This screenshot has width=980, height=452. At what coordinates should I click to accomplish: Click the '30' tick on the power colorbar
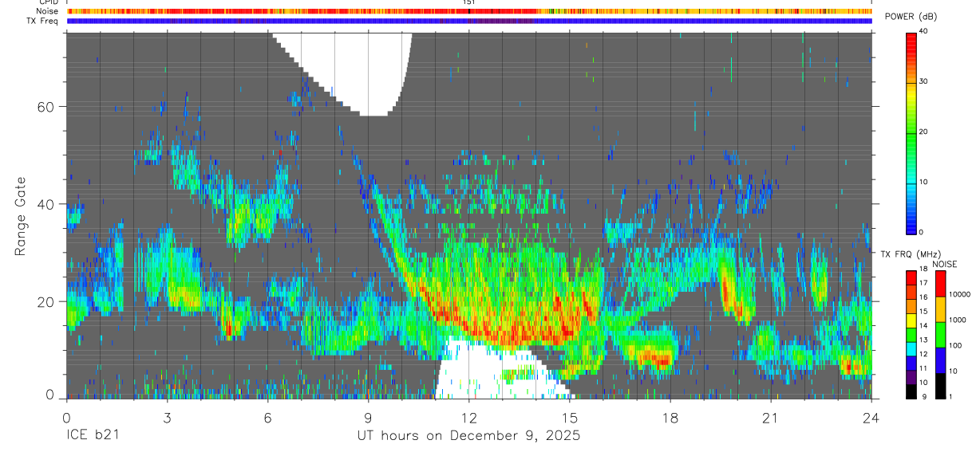[925, 81]
